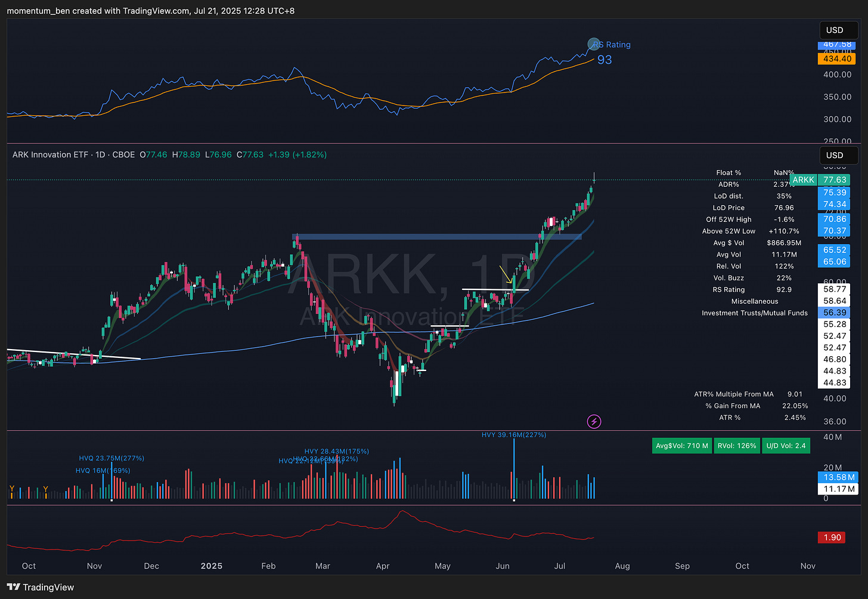Click the U/D Vol: 2.4 green badge

(x=786, y=446)
